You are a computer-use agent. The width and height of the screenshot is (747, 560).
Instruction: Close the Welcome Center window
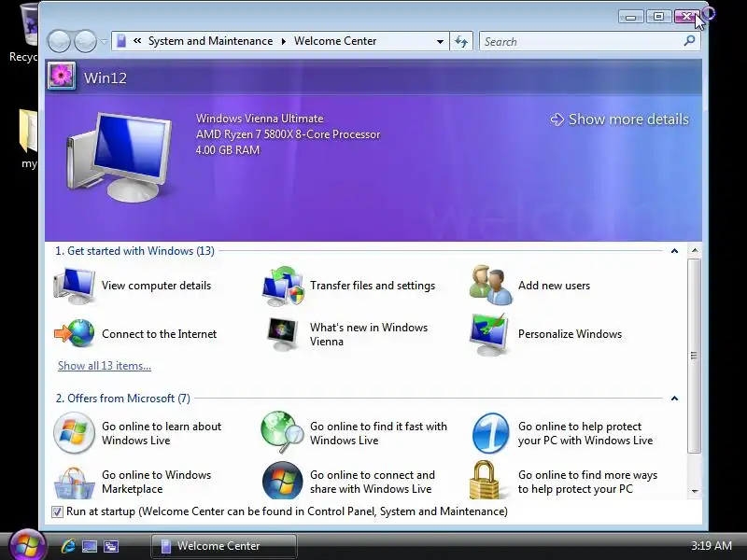point(686,17)
